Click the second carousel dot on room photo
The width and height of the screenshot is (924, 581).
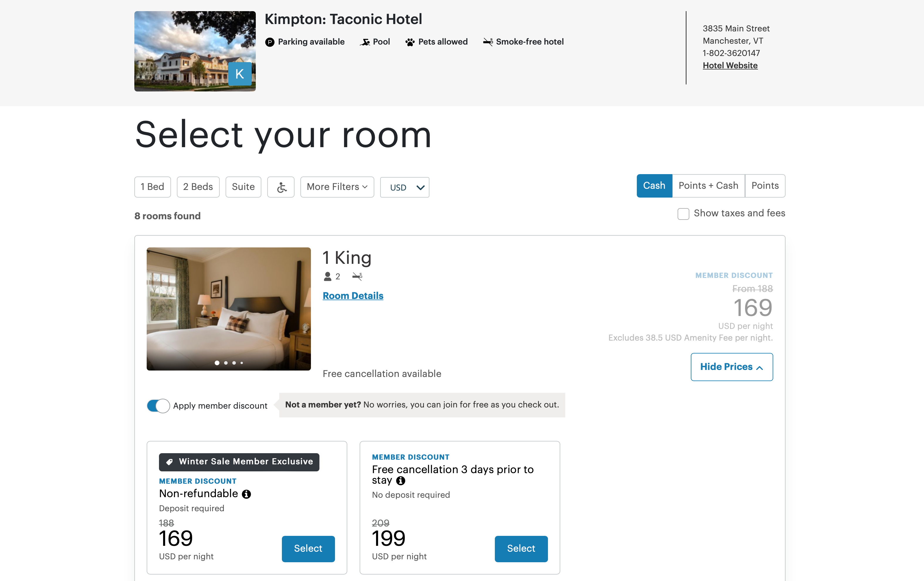[226, 363]
